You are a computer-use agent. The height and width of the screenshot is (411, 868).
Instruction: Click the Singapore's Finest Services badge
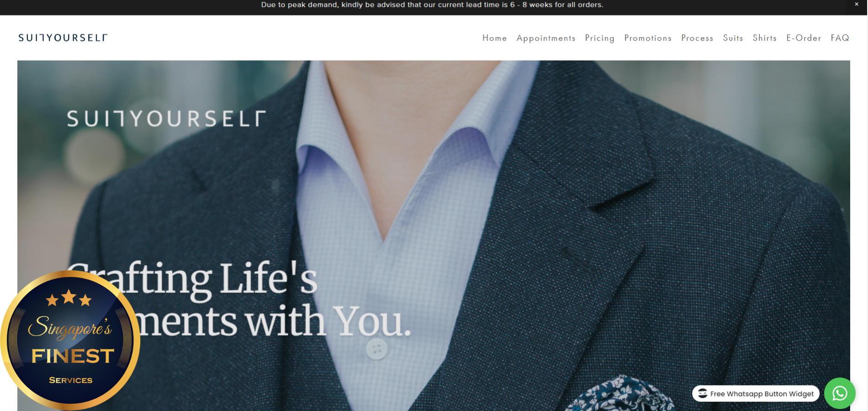tap(70, 340)
